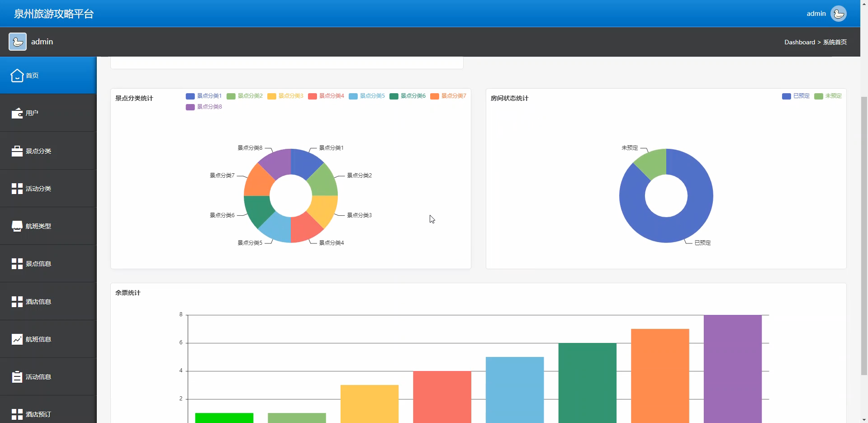Click the home icon in sidebar
Viewport: 868px width, 423px height.
(x=17, y=75)
